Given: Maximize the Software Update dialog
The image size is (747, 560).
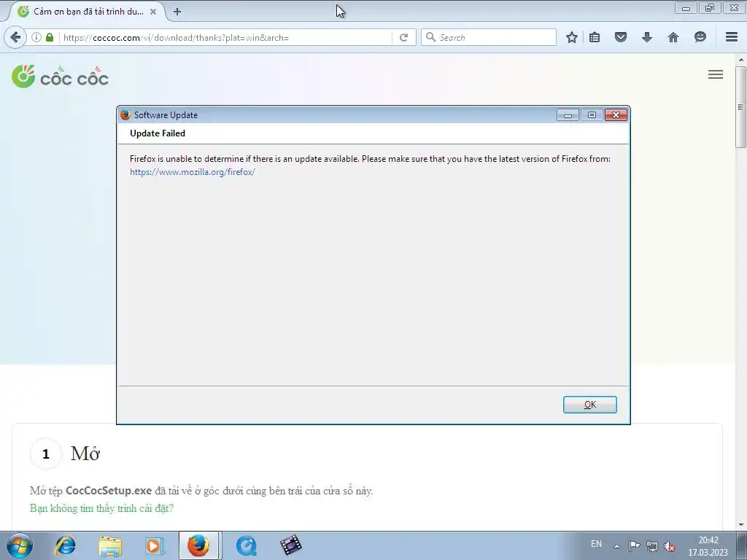Looking at the screenshot, I should [x=592, y=114].
